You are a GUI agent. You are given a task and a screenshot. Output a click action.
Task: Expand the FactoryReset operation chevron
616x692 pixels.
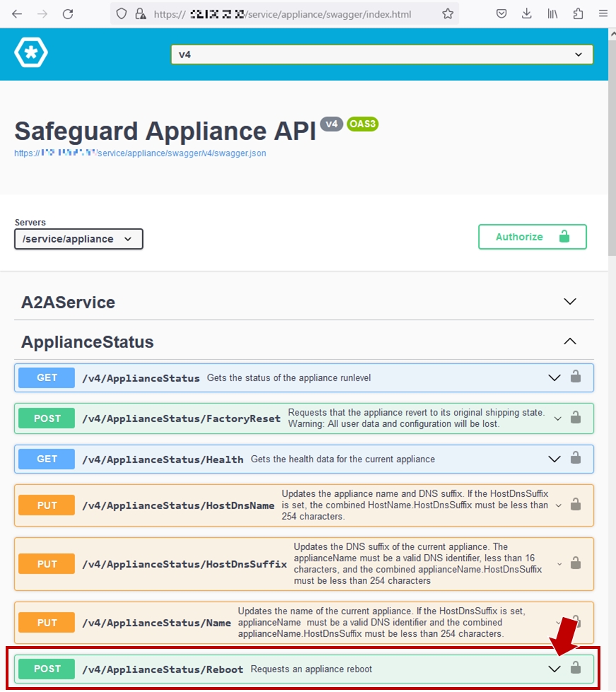(x=558, y=418)
